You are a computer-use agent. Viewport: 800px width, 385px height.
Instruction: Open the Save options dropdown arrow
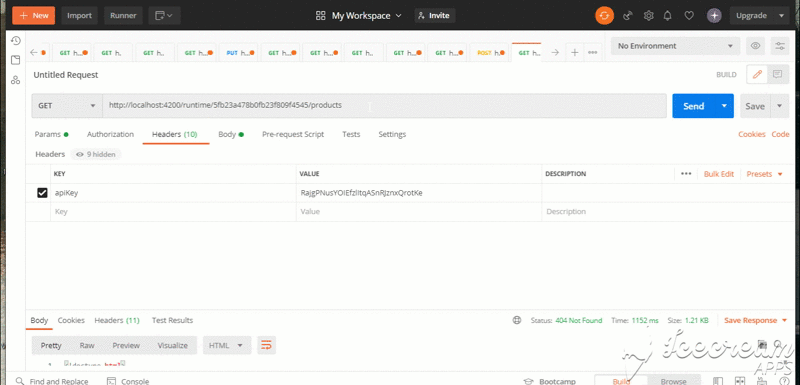point(779,106)
